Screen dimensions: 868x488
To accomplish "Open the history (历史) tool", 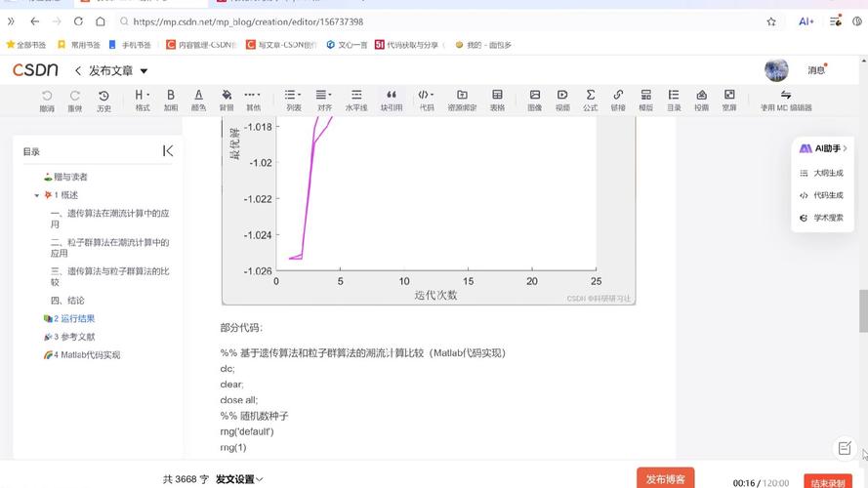I will coord(103,101).
